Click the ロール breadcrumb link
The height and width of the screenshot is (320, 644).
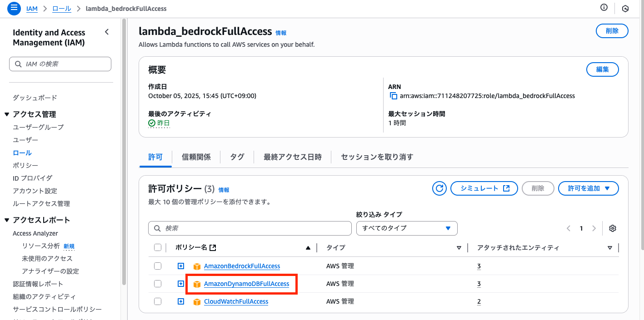(x=62, y=9)
